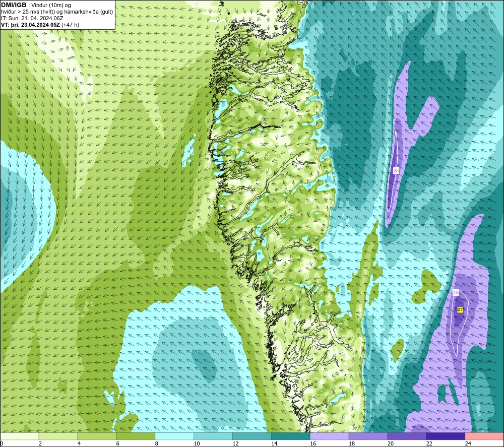Click the "25" label in the narrow northern contour
Image resolution: width=504 pixels, height=447 pixels.
(x=396, y=171)
